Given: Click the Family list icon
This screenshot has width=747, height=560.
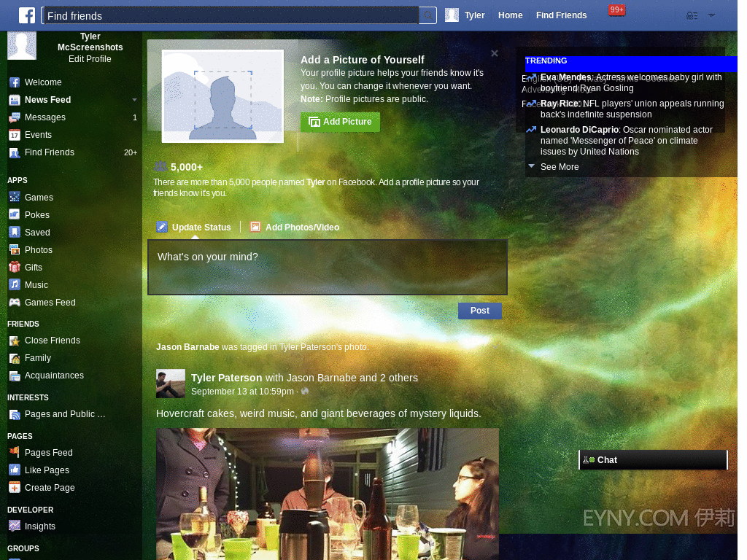Looking at the screenshot, I should coord(15,358).
